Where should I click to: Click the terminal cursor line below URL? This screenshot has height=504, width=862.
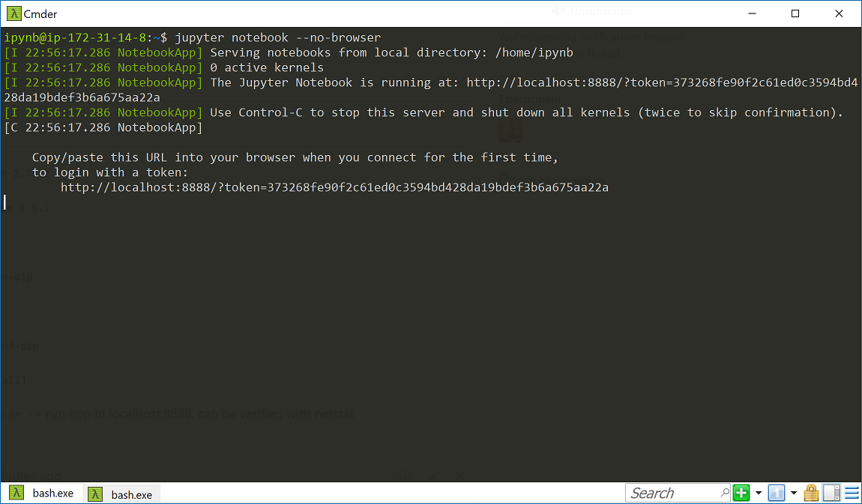[x=5, y=203]
